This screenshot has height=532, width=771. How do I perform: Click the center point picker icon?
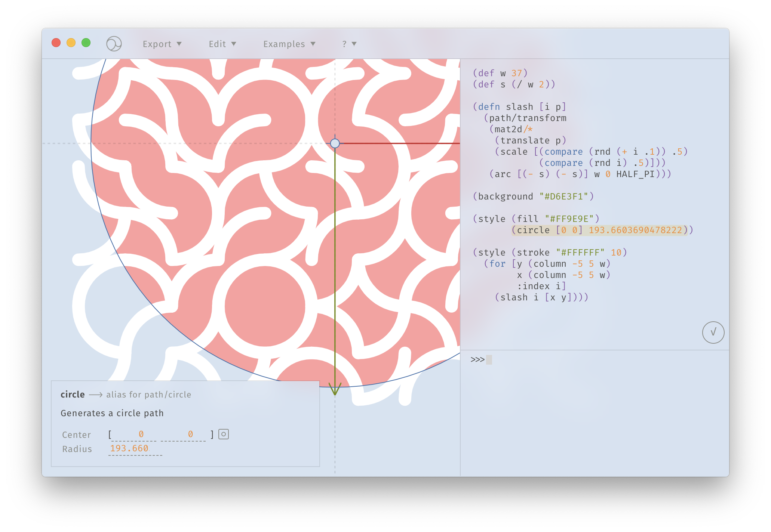[x=224, y=434]
